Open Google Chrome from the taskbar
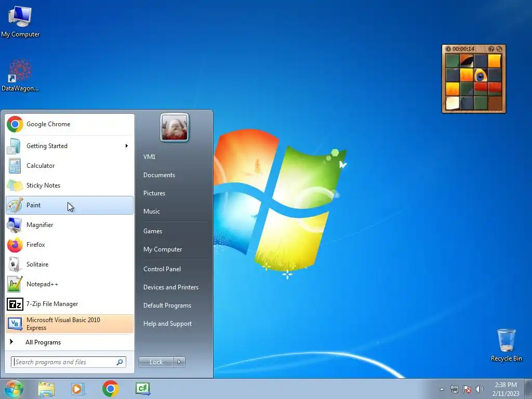 tap(110, 389)
